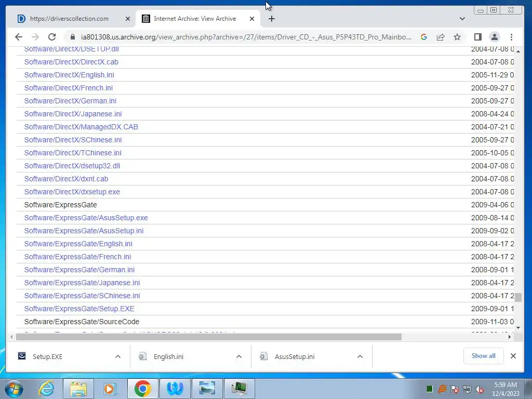The height and width of the screenshot is (399, 532).
Task: Click the horizontal scrollbar thumb
Action: pos(209,337)
